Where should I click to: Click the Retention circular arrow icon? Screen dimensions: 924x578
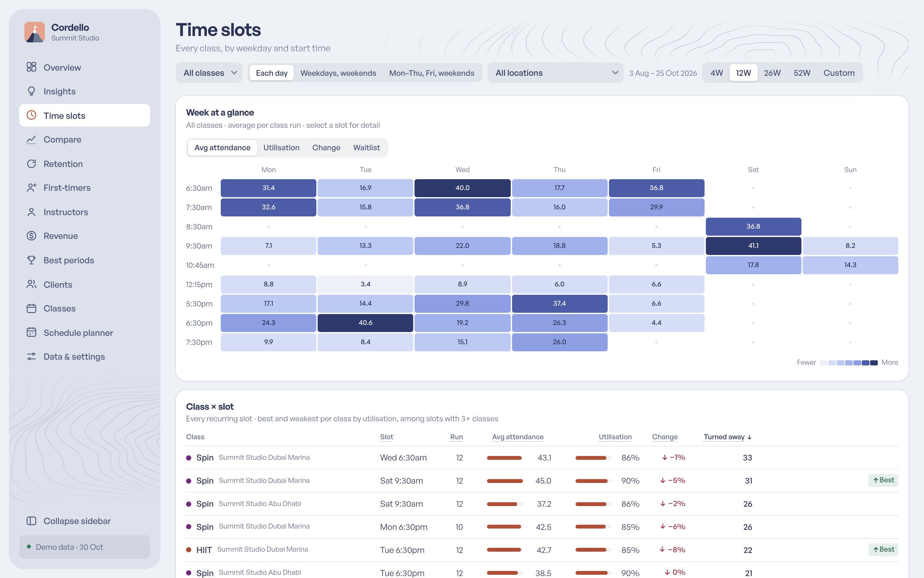[x=31, y=164]
